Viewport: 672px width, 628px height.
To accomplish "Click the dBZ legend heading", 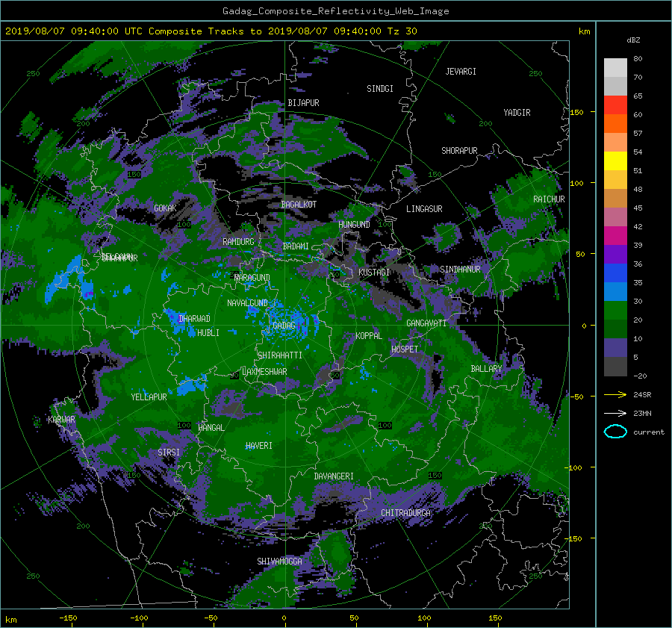I will [x=633, y=40].
